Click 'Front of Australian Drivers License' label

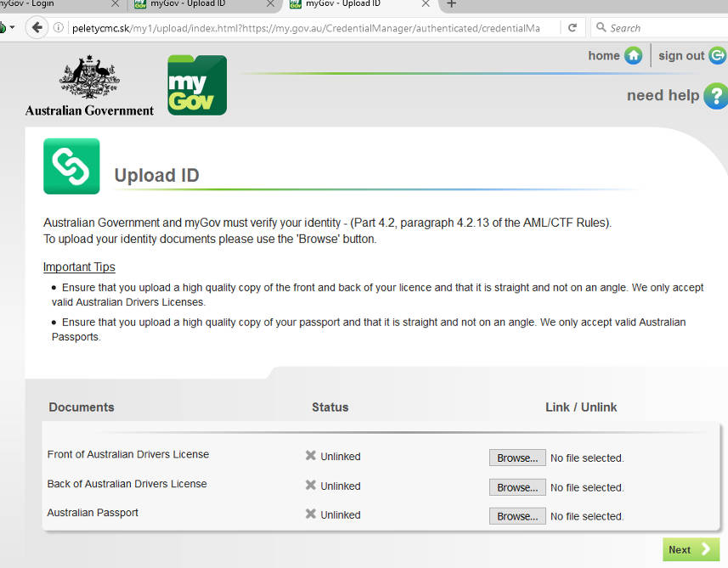click(128, 454)
